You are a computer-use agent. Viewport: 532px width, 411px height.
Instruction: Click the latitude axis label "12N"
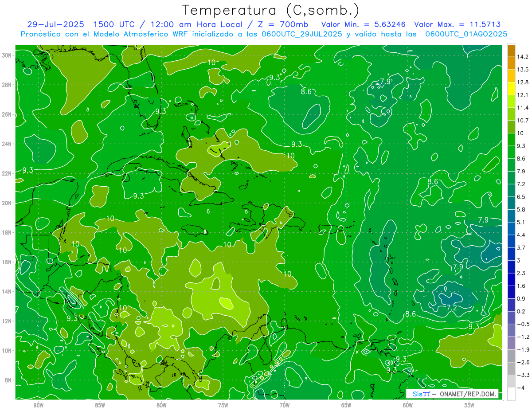click(8, 321)
